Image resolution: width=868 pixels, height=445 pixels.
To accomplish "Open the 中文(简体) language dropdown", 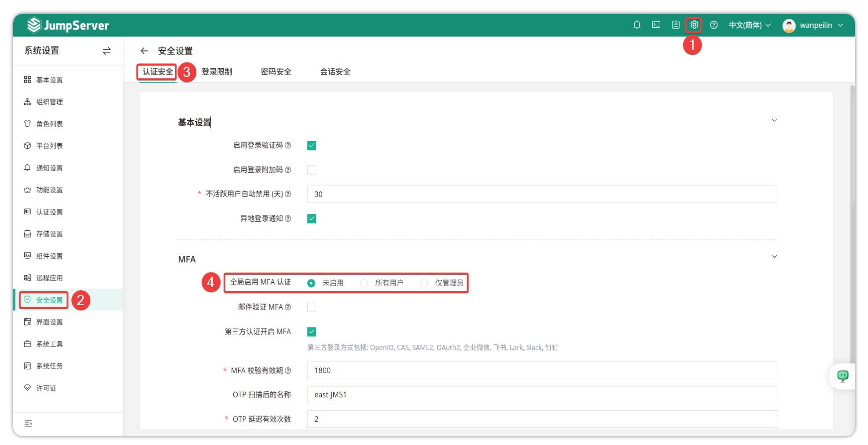I will tap(749, 25).
